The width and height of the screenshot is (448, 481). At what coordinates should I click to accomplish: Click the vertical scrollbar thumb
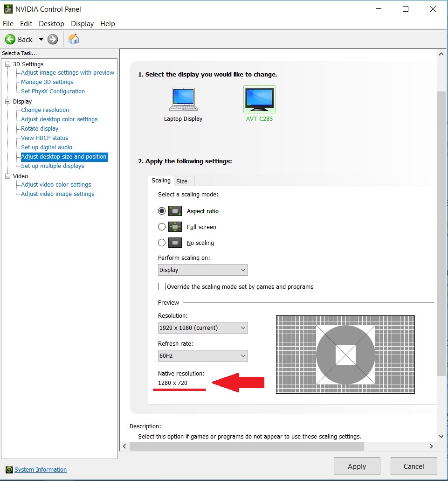tap(441, 233)
